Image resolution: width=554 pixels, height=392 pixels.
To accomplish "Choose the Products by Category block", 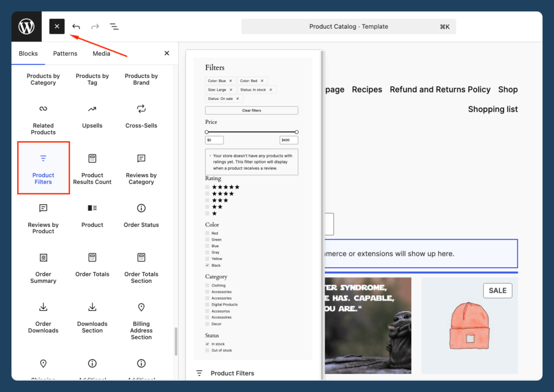I will (43, 79).
